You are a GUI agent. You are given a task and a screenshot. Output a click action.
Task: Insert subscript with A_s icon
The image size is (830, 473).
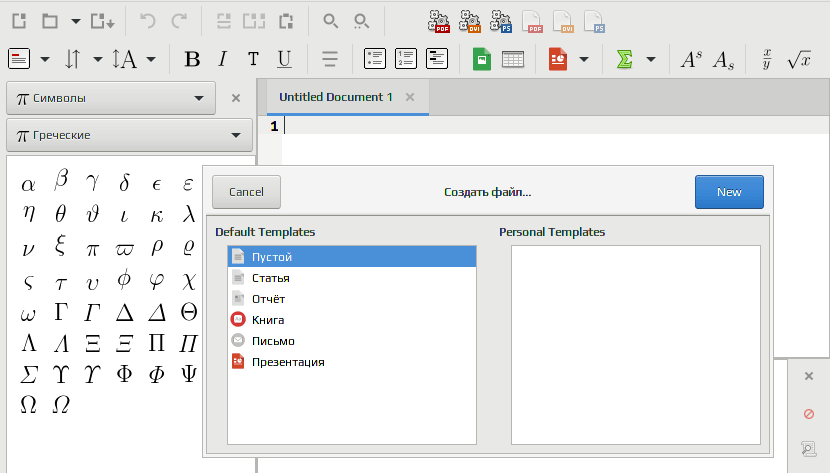pos(723,60)
